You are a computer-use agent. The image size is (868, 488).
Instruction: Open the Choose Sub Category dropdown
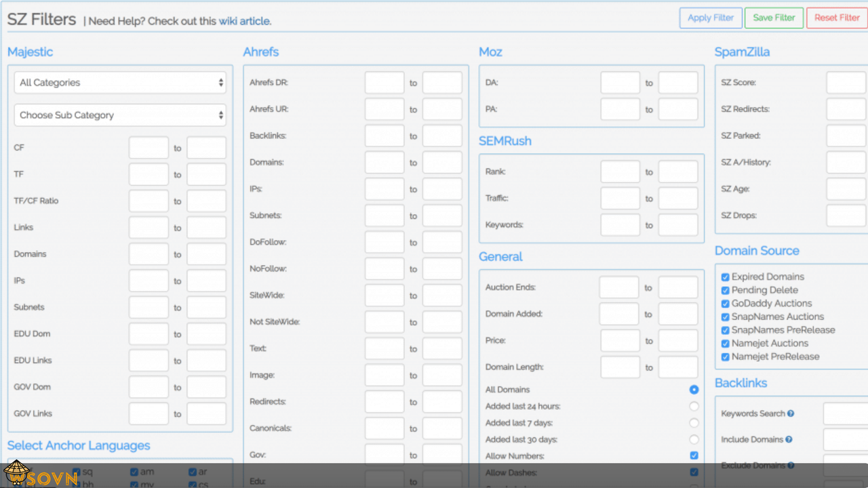120,115
